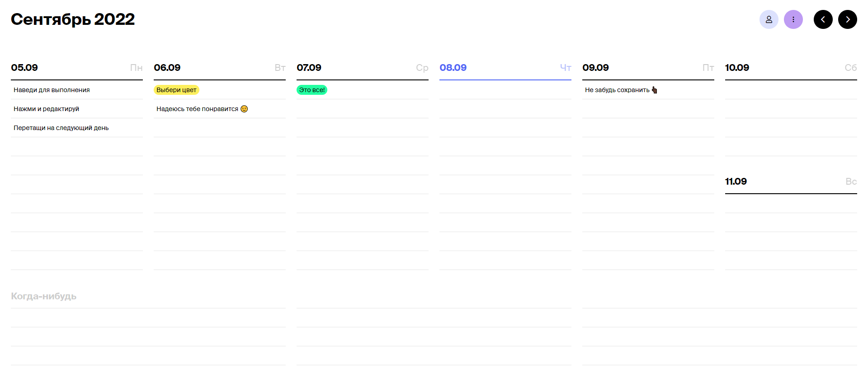This screenshot has width=868, height=377.
Task: Click the first empty row under 11.09
Action: pyautogui.click(x=791, y=204)
